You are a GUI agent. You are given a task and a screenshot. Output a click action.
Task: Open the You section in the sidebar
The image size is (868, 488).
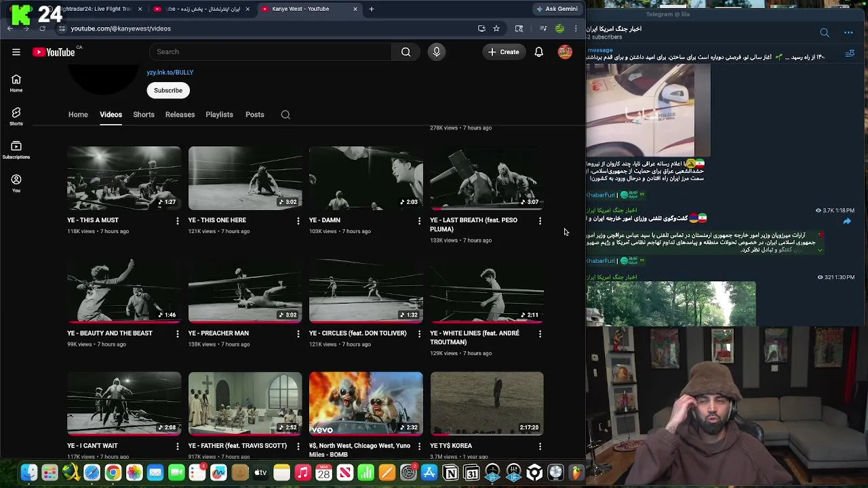pyautogui.click(x=16, y=183)
